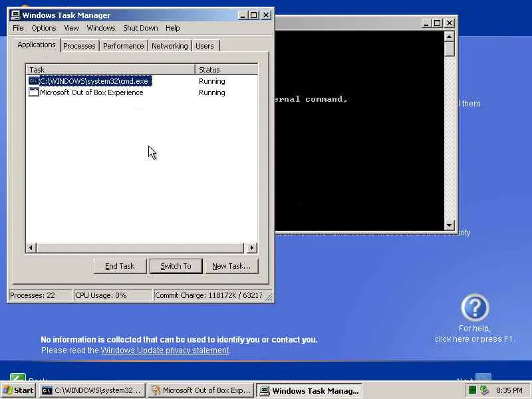Click the New Task... button
532x399 pixels.
pyautogui.click(x=231, y=267)
